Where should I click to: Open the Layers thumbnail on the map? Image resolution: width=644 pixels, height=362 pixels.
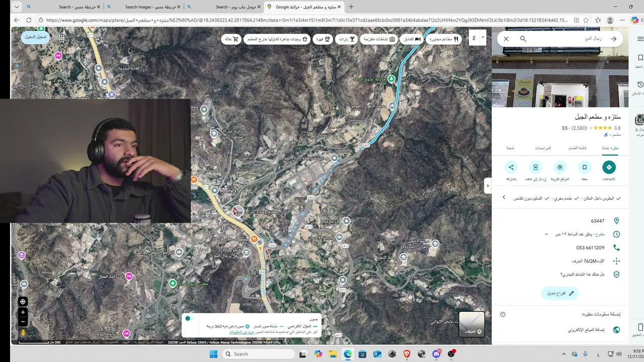click(x=471, y=324)
